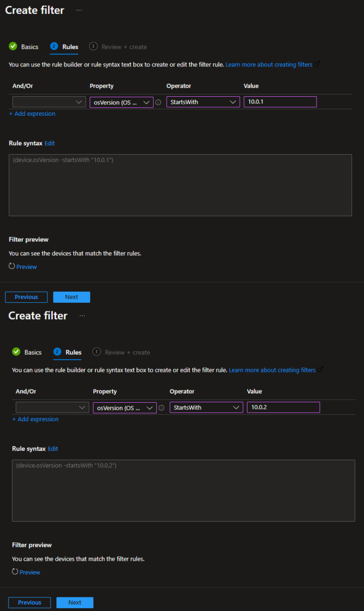The image size is (364, 611).
Task: Click the refresh icon by Preview in the second filter
Action: pos(14,572)
